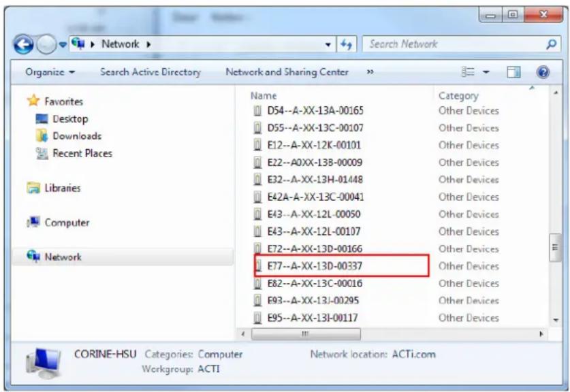Viewport: 570px width, 392px height.
Task: Expand the arrow after Network breadcrumb
Action: [x=148, y=44]
